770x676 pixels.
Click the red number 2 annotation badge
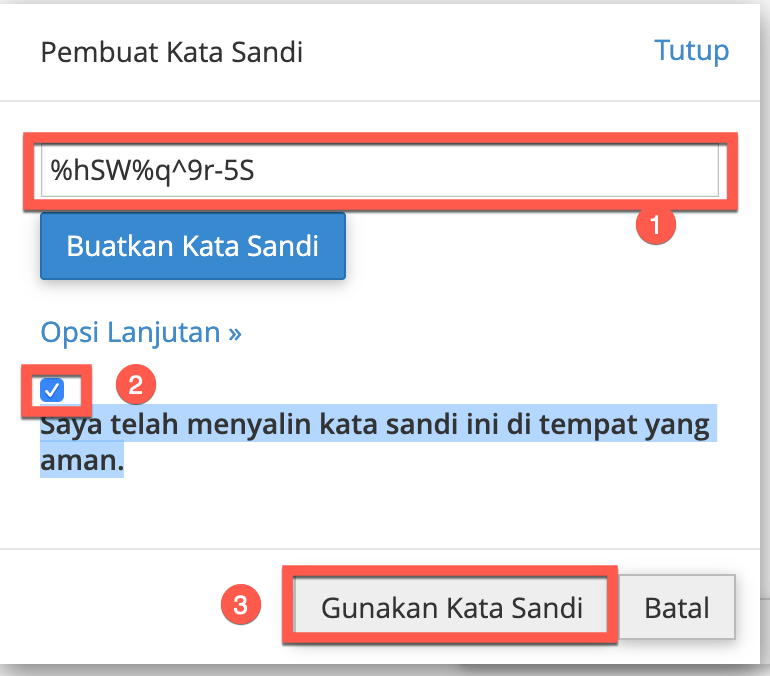click(136, 384)
